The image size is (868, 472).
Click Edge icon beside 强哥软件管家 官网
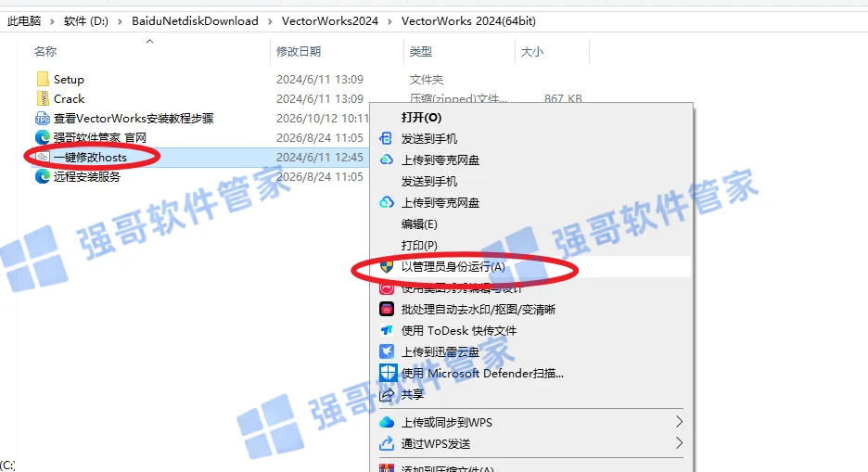[x=43, y=137]
